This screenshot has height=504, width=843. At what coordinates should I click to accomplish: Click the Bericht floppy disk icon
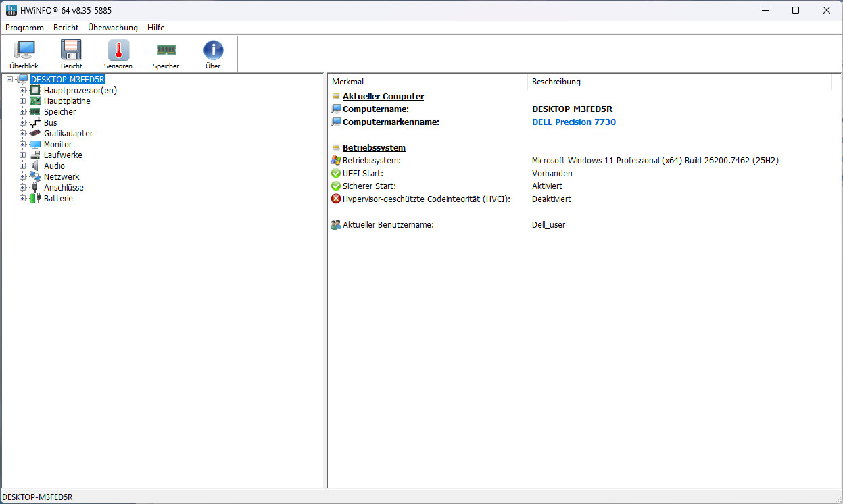[x=71, y=51]
